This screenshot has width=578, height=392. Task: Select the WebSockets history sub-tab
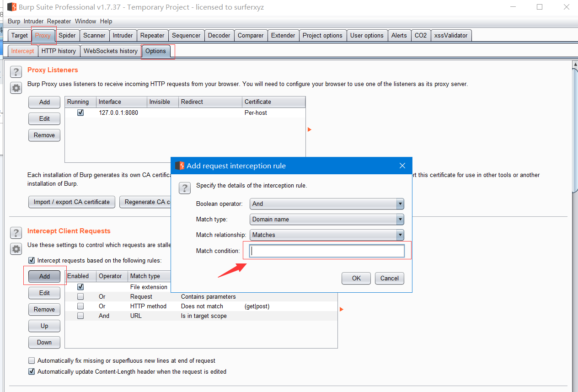click(x=111, y=51)
